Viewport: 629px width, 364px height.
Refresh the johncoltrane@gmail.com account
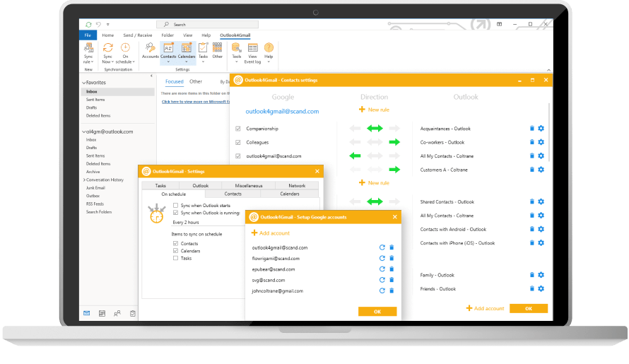pyautogui.click(x=382, y=291)
